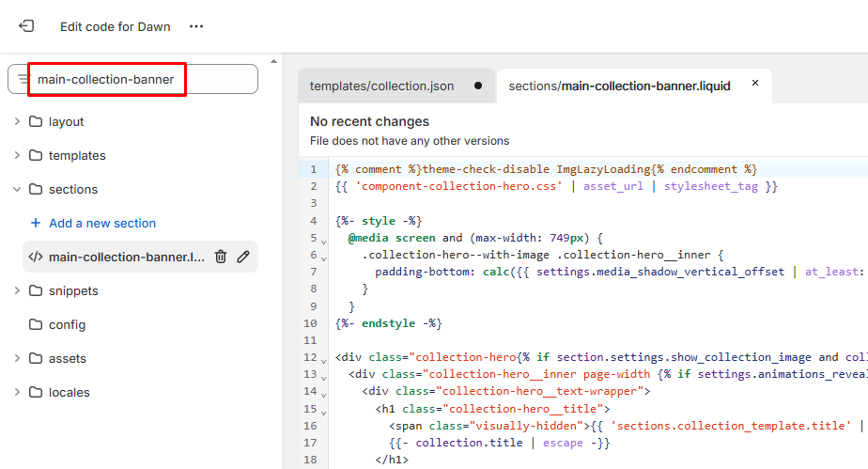Click escape filter on line 17

tap(563, 443)
